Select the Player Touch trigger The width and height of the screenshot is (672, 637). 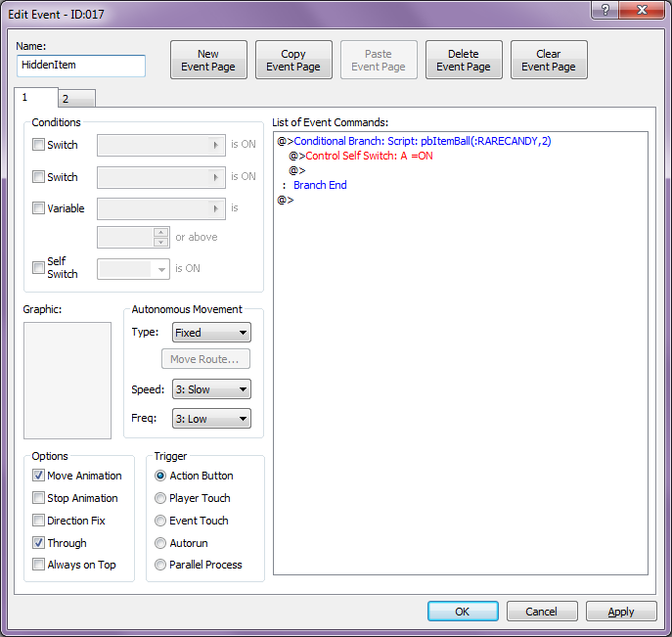point(160,498)
